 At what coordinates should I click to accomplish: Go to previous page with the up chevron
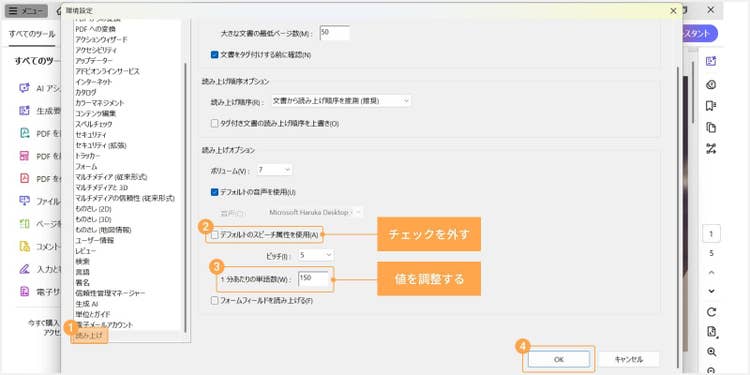click(x=711, y=273)
